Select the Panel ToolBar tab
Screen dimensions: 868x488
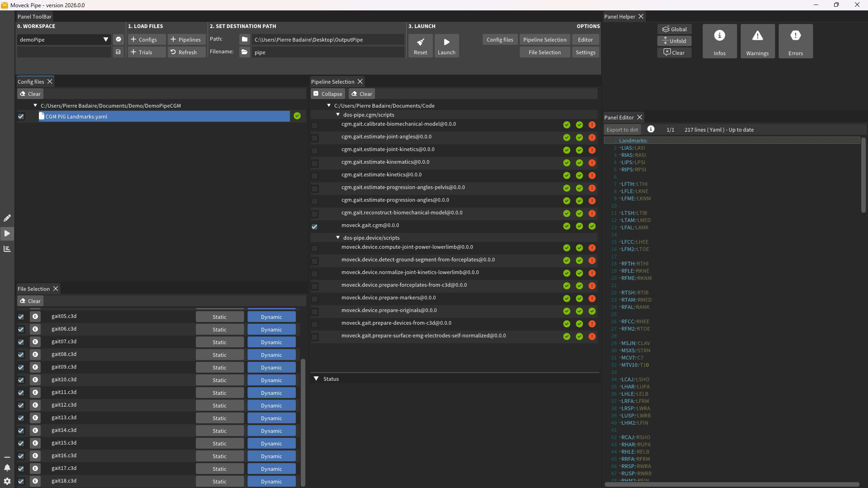34,16
